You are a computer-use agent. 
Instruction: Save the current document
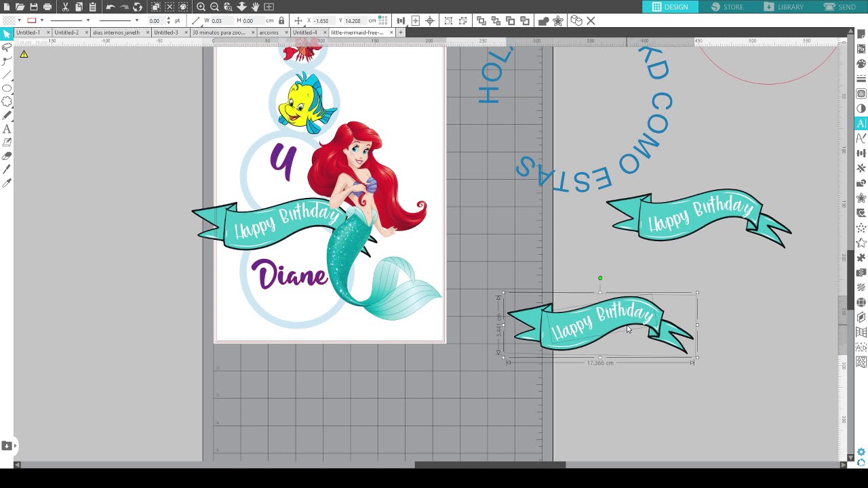[x=34, y=7]
